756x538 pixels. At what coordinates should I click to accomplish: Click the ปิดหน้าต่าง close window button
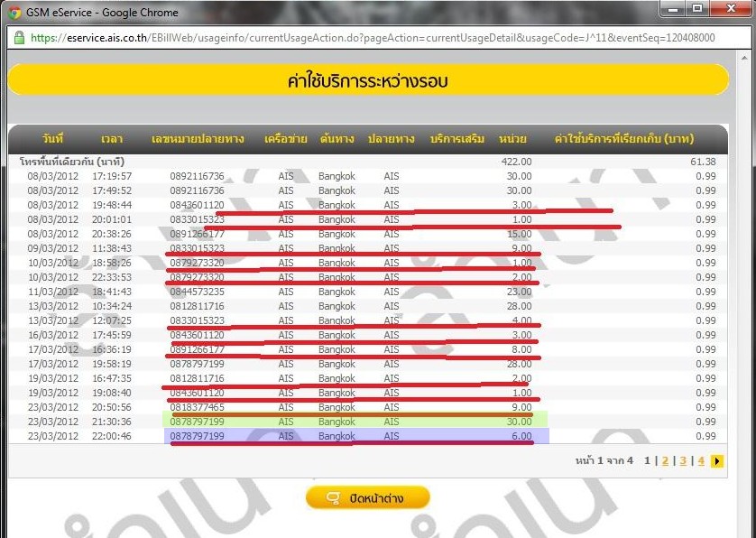click(367, 498)
